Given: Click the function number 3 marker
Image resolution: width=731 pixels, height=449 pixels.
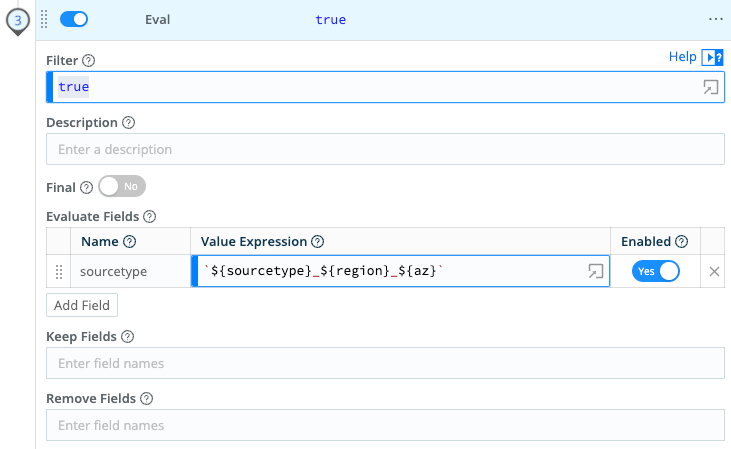Looking at the screenshot, I should (17, 20).
